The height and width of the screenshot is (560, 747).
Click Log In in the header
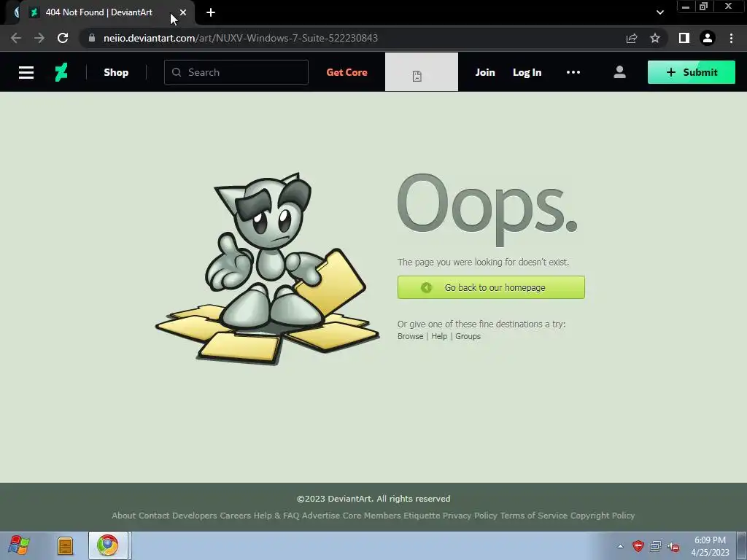527,72
